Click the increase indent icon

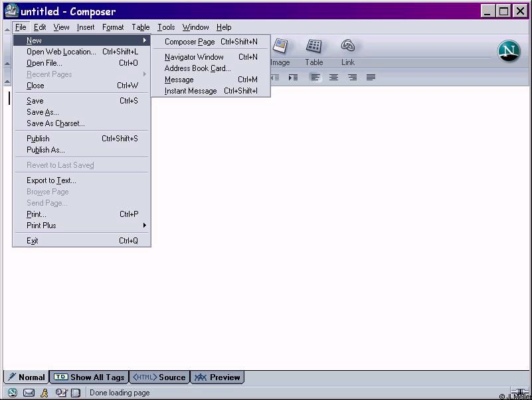click(293, 78)
